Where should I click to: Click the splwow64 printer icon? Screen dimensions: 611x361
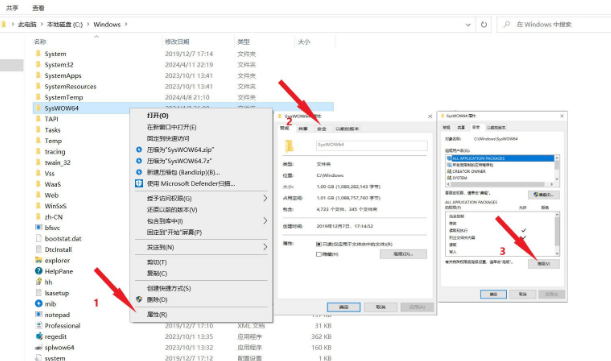(x=38, y=347)
